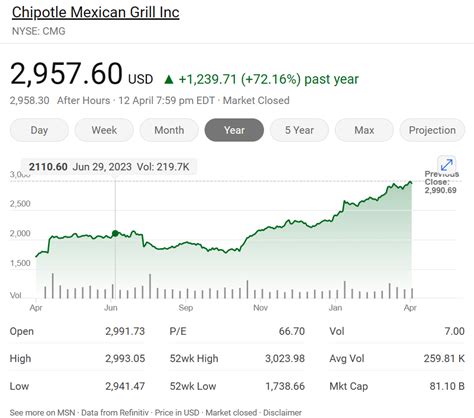This screenshot has width=474, height=418.
Task: Open the Projection view
Action: coord(432,130)
